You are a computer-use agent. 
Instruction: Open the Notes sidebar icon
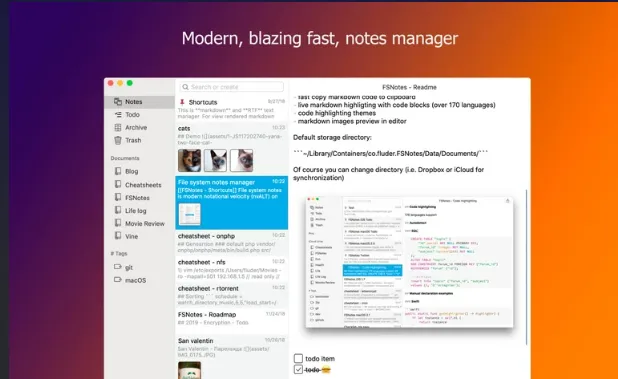pyautogui.click(x=118, y=102)
